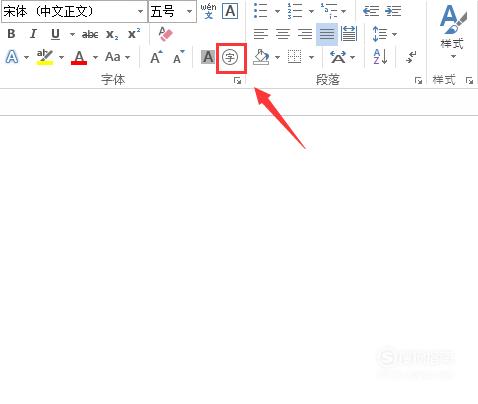Open font color dropdown arrow
This screenshot has height=404, width=478.
click(x=95, y=57)
